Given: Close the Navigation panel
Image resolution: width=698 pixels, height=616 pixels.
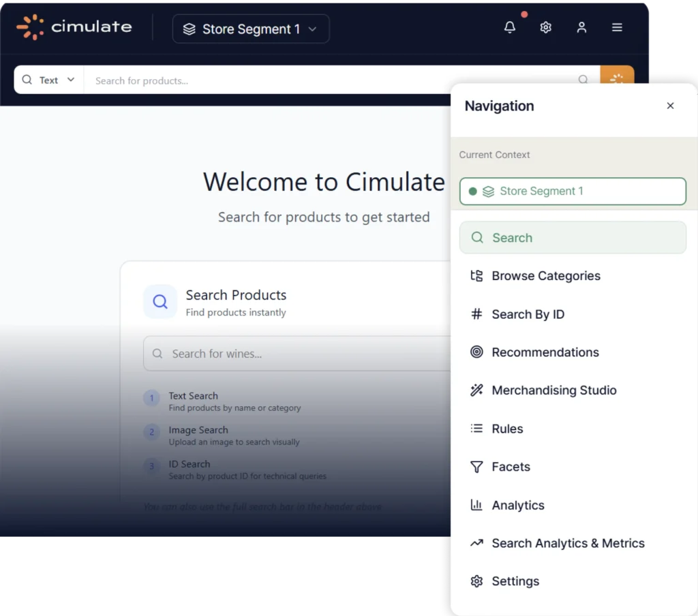Looking at the screenshot, I should (670, 106).
